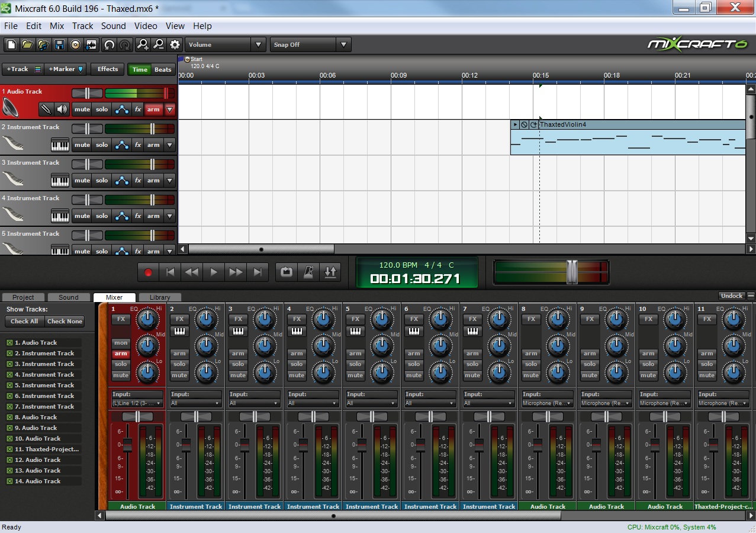Screen dimensions: 756x533
Task: Click the Effects button
Action: click(108, 69)
